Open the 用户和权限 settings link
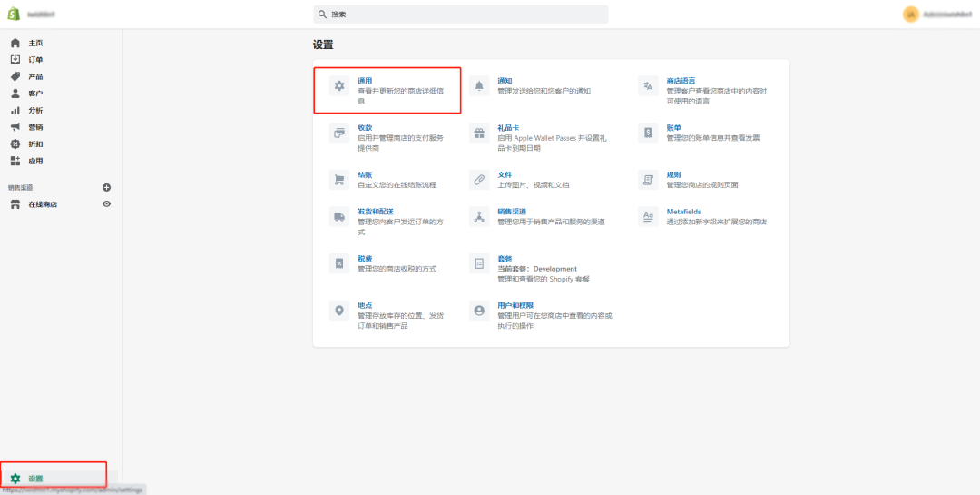The image size is (980, 495). [x=515, y=305]
